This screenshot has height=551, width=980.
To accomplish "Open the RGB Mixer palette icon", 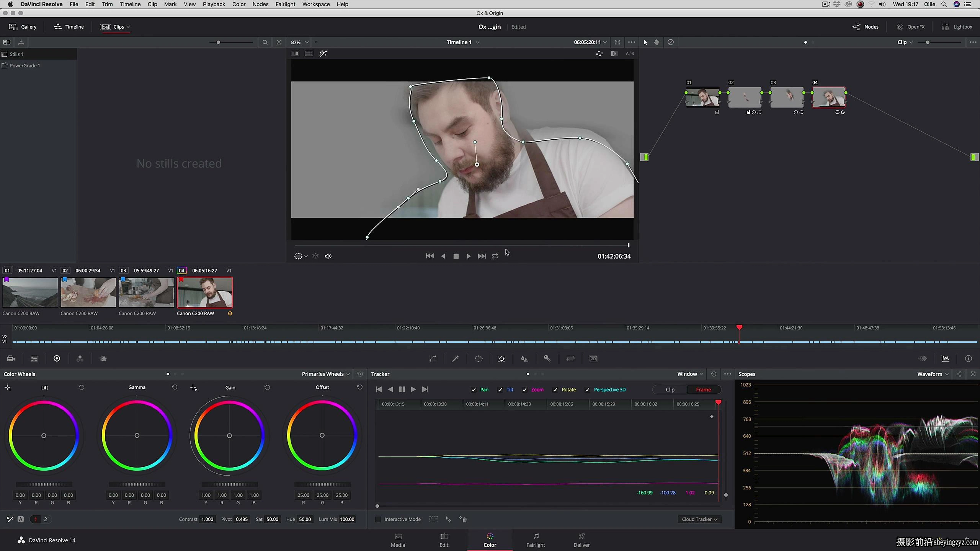I will point(80,359).
